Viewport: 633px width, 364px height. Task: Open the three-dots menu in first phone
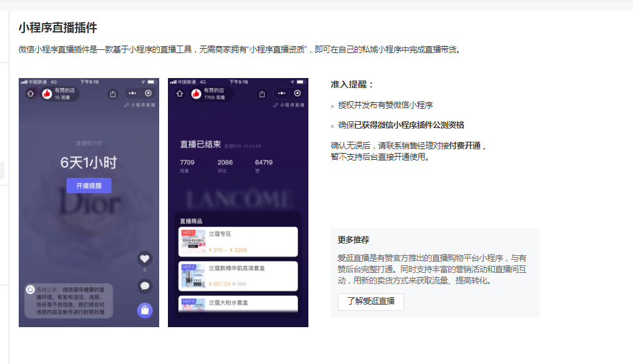[x=132, y=93]
